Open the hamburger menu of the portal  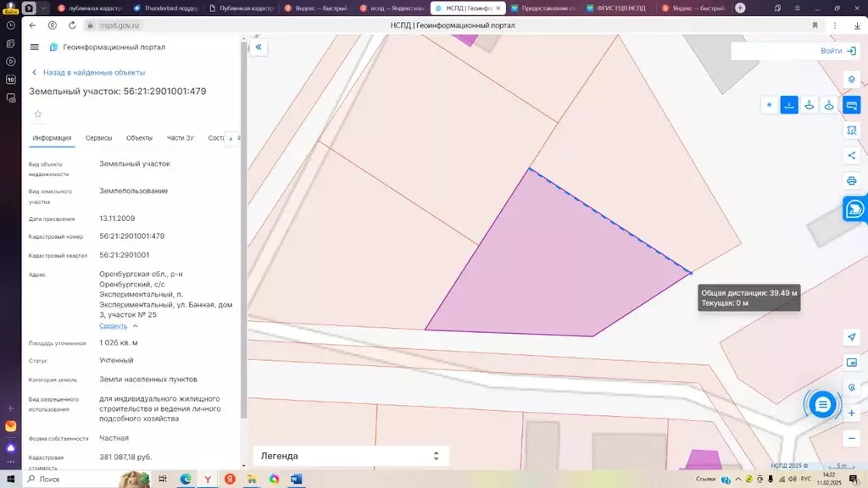[34, 47]
